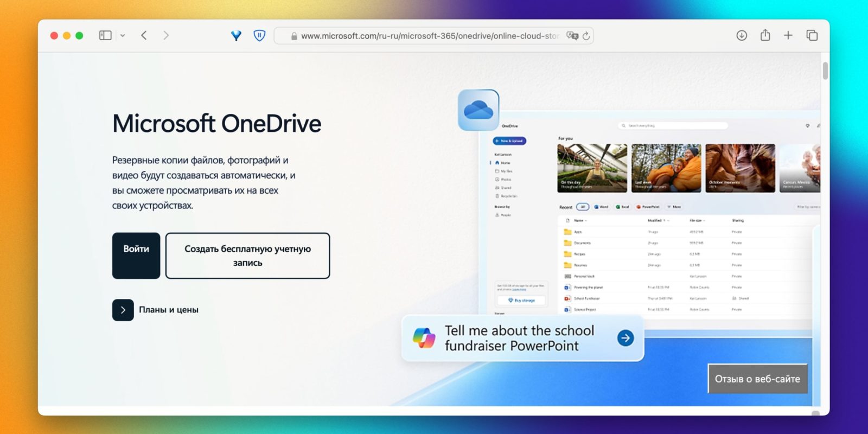Click the Copilot prompt send arrow
This screenshot has width=868, height=434.
coord(626,338)
